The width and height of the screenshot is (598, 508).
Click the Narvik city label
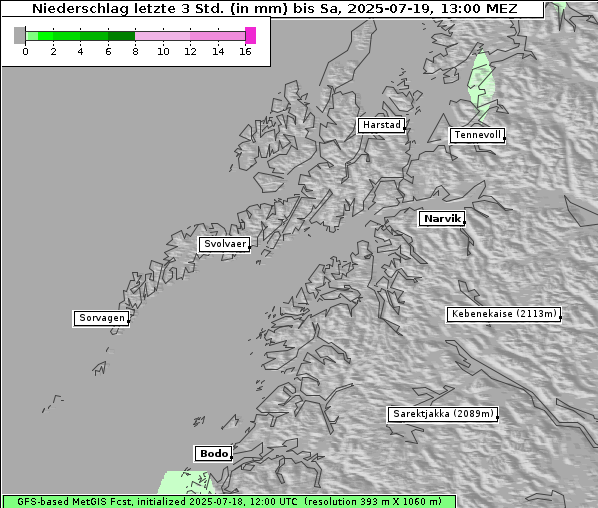(442, 219)
